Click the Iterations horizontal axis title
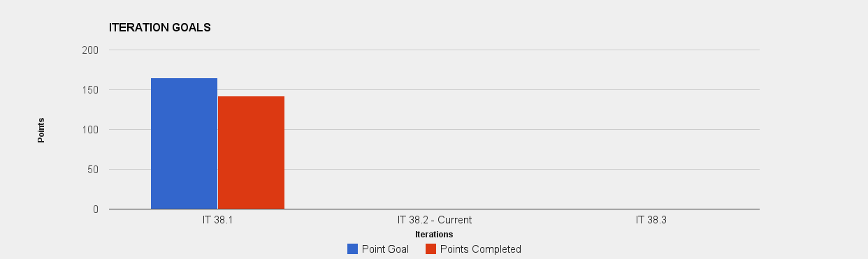The width and height of the screenshot is (868, 259). [434, 235]
